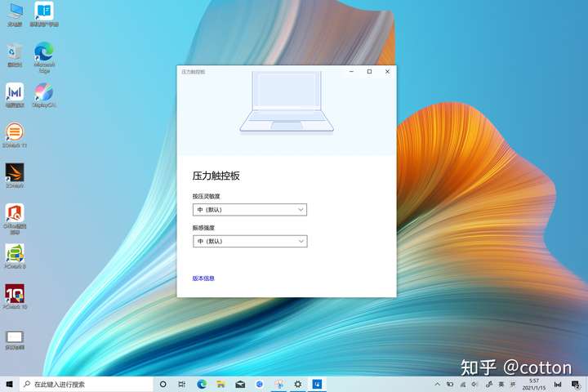This screenshot has height=392, width=588.
Task: Open battery status in system tray
Action: [450, 384]
